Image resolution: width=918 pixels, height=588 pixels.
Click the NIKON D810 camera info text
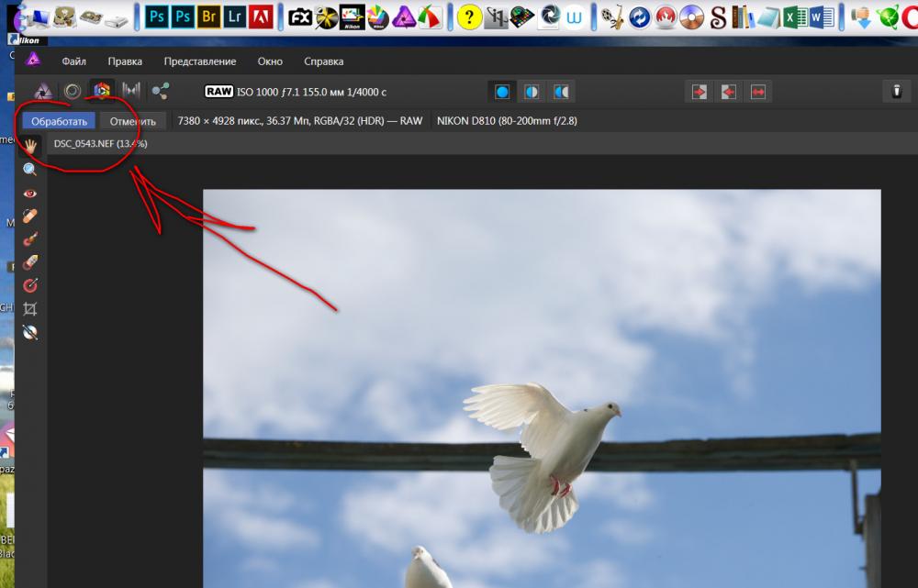pyautogui.click(x=507, y=121)
